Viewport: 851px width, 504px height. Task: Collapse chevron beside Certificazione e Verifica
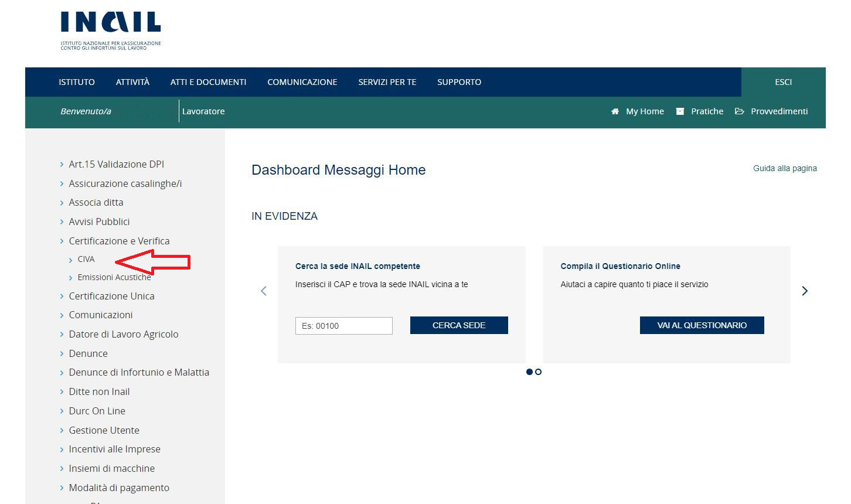pyautogui.click(x=62, y=241)
